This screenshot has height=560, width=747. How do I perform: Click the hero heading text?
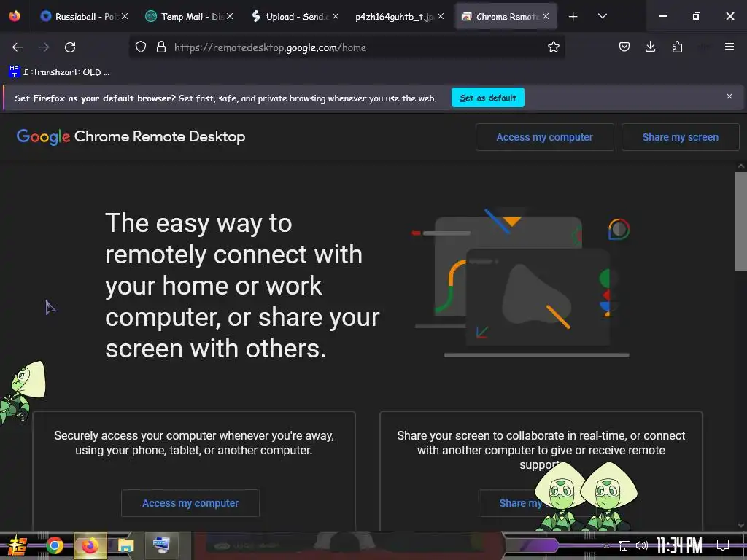242,286
